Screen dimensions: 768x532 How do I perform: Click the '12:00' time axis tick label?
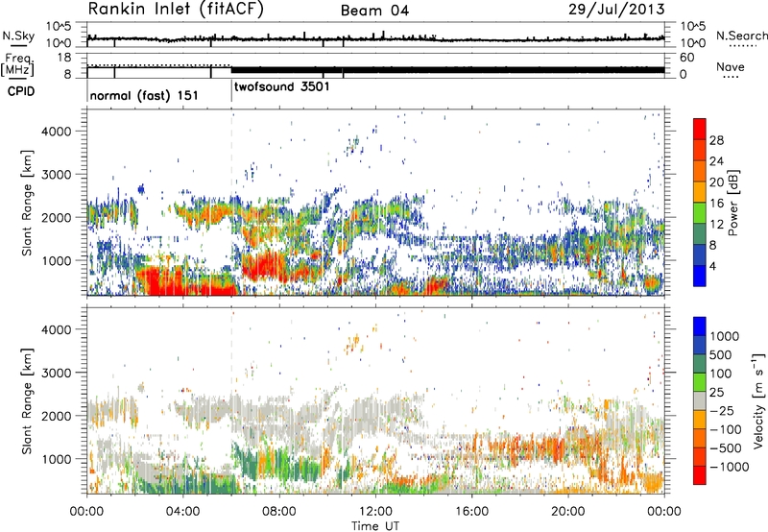coord(375,512)
